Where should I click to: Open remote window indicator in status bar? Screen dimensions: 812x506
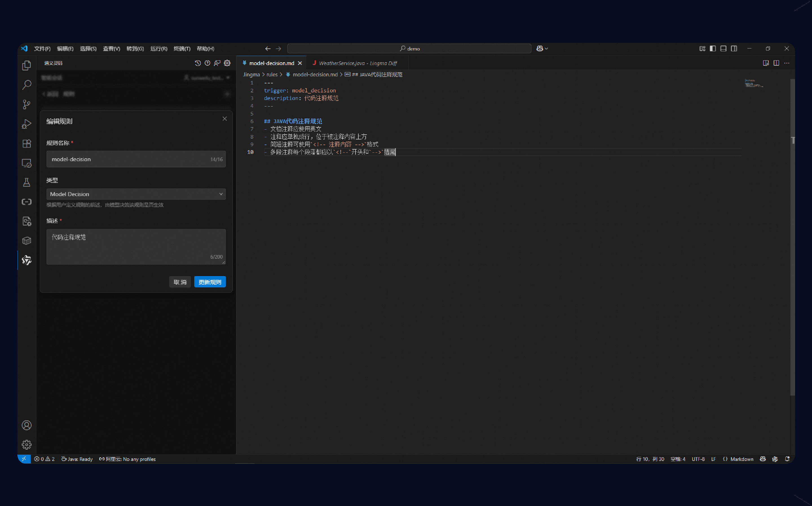24,459
